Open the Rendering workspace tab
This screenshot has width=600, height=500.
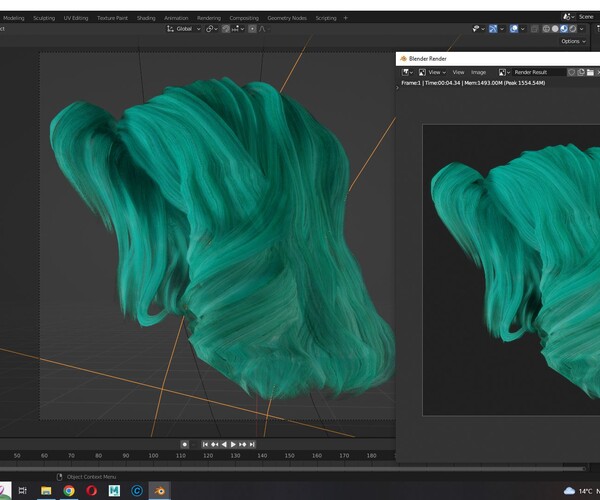[209, 18]
